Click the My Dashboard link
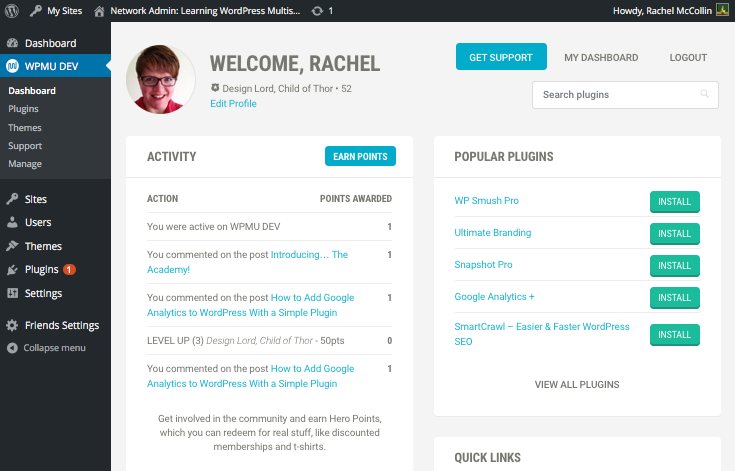Image resolution: width=735 pixels, height=471 pixels. tap(601, 58)
